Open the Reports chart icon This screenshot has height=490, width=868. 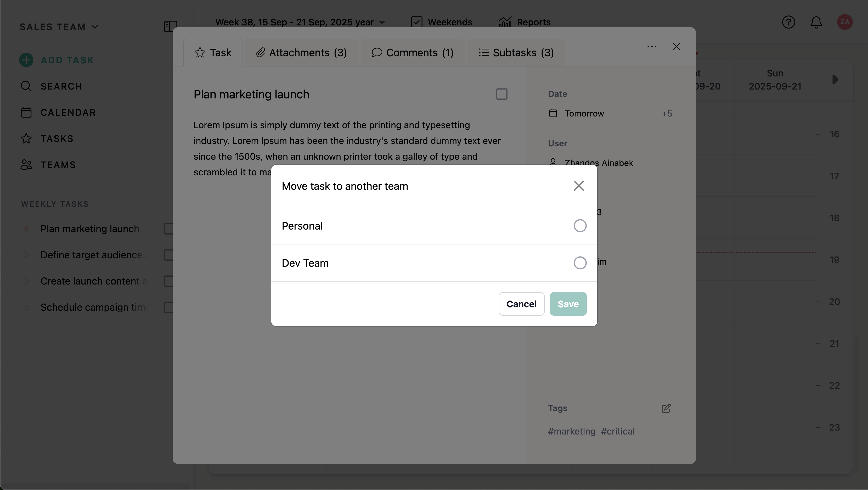[x=505, y=22]
